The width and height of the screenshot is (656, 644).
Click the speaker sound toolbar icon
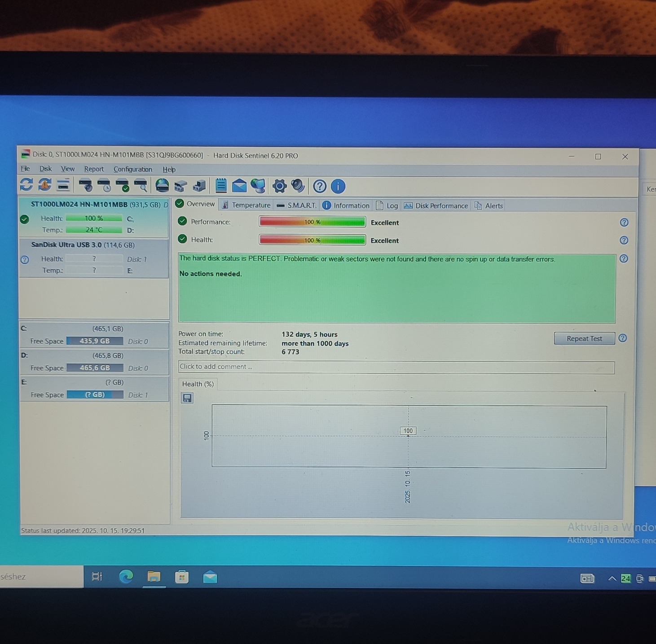tap(298, 186)
